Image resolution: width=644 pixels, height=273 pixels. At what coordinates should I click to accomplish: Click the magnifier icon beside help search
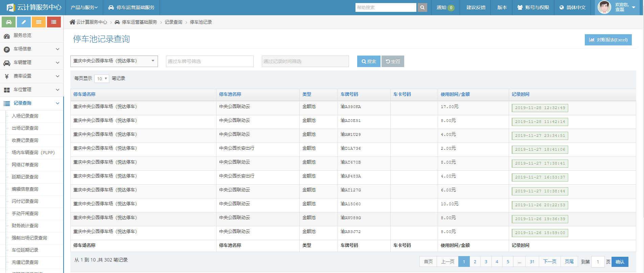click(422, 7)
